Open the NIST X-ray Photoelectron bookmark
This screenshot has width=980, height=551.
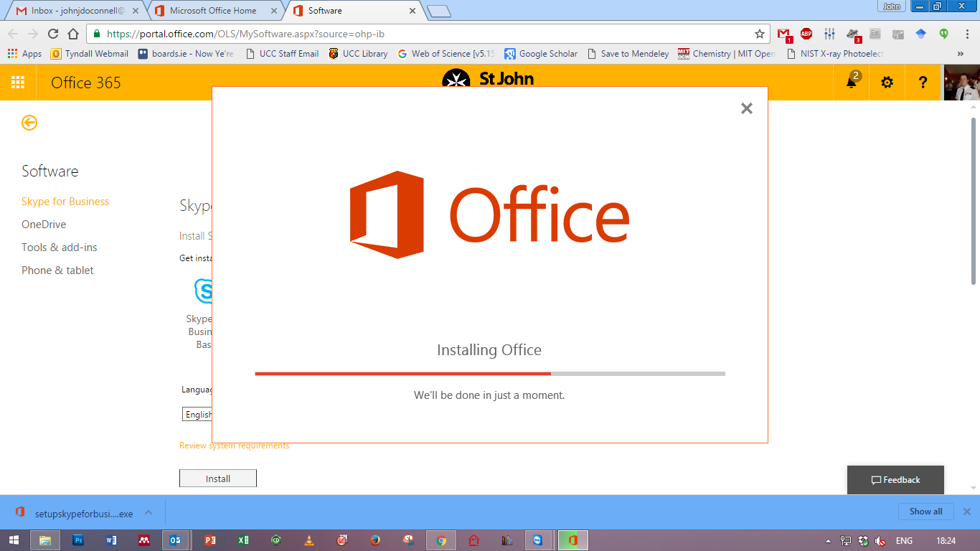(x=836, y=54)
